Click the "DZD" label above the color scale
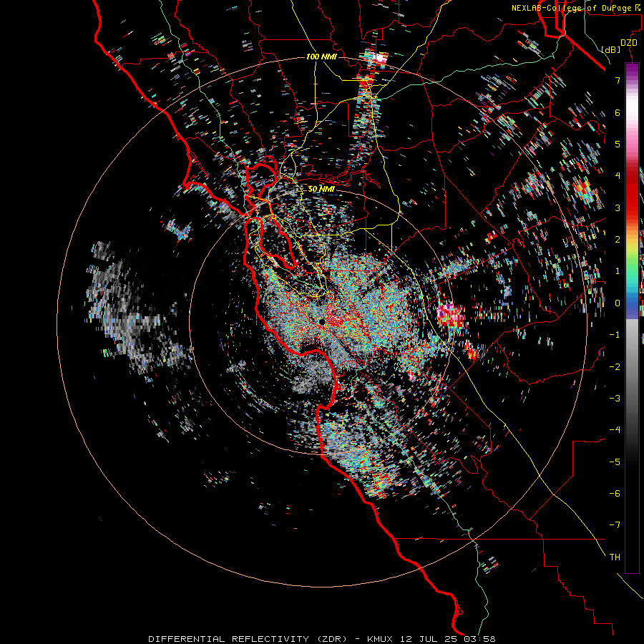Image resolution: width=644 pixels, height=644 pixels. pyautogui.click(x=629, y=43)
